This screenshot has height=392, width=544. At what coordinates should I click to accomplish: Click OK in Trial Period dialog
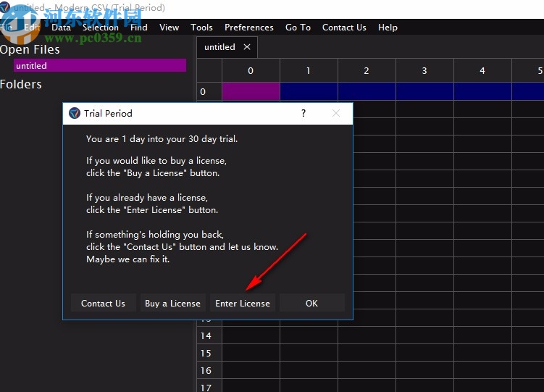(311, 303)
